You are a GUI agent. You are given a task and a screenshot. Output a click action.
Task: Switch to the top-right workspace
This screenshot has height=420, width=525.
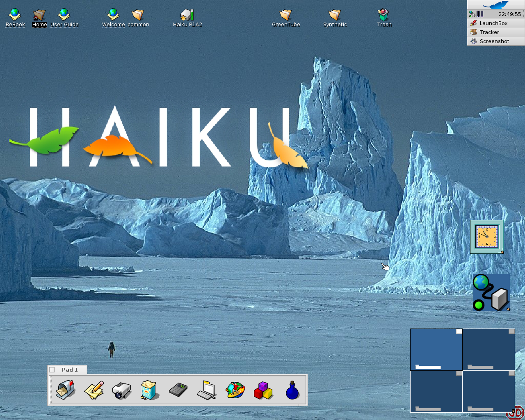tap(488, 349)
